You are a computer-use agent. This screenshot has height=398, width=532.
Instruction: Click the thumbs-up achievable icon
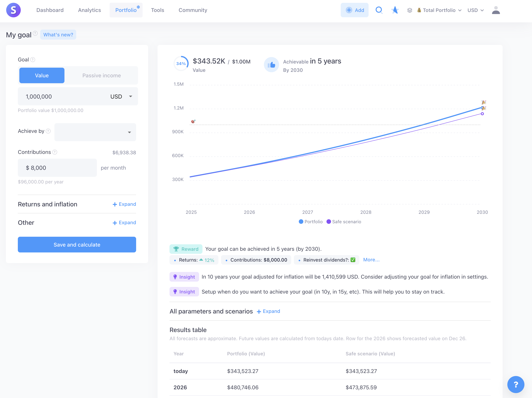point(271,65)
